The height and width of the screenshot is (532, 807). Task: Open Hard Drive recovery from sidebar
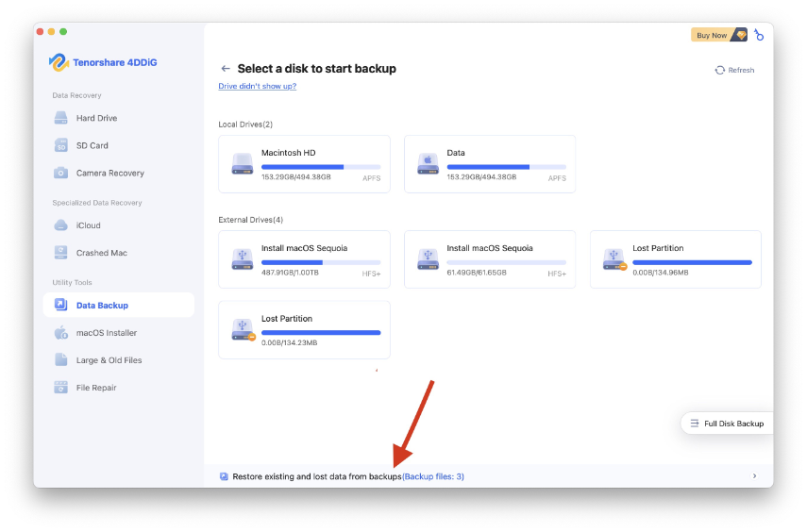[119, 118]
